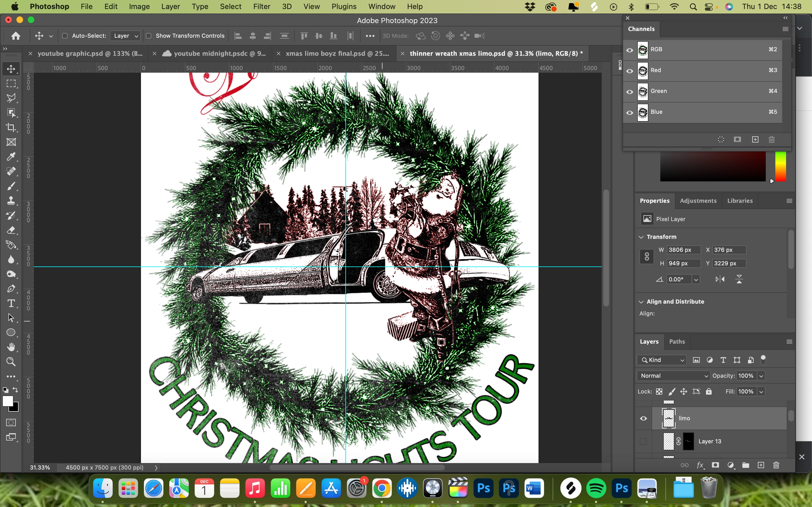The width and height of the screenshot is (812, 507).
Task: Open the Auto-Select Layer dropdown
Action: (125, 36)
